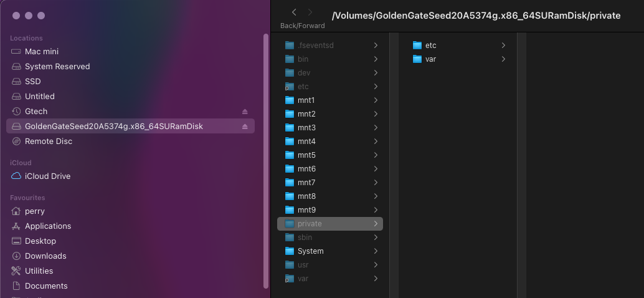Open Applications in Favourites

(x=131, y=226)
